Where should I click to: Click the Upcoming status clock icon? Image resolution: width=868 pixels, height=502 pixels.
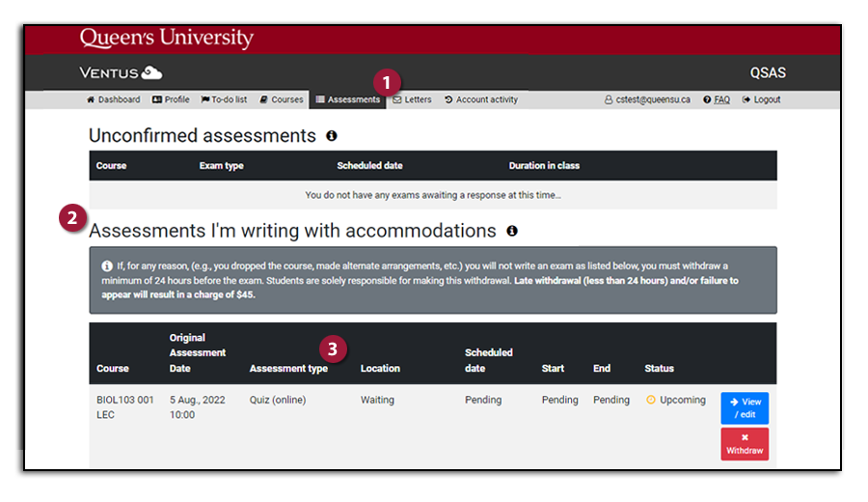tap(651, 400)
